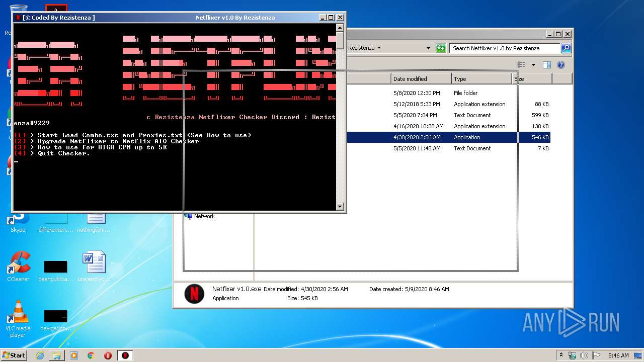The image size is (644, 362).
Task: Click console scrollbar down arrow
Action: [340, 206]
